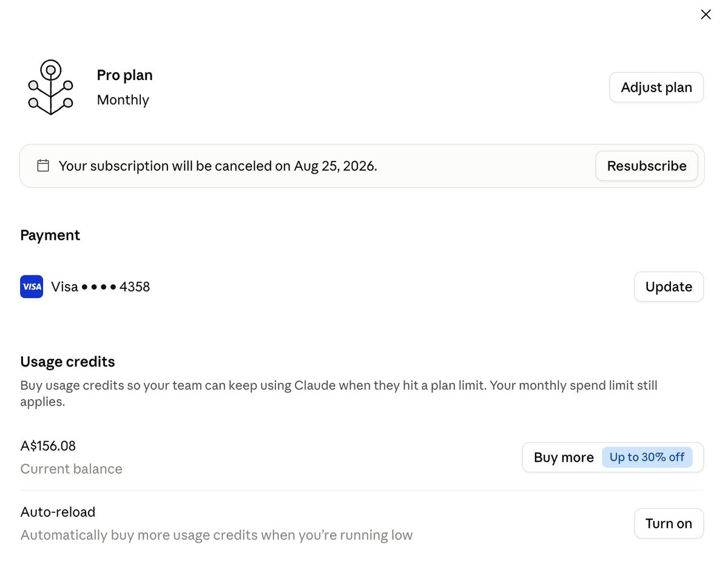728x579 pixels.
Task: Resubscribe to the Pro plan
Action: point(647,166)
